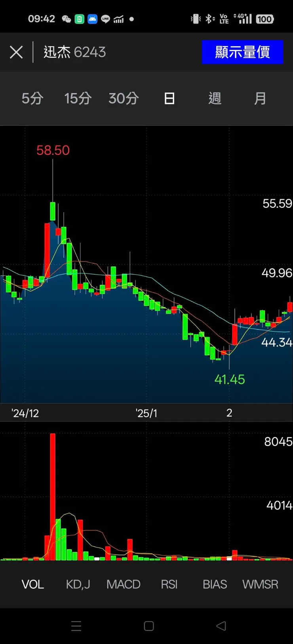Image resolution: width=293 pixels, height=644 pixels.
Task: Tap the green battery-saver notification icon
Action: [x=80, y=19]
